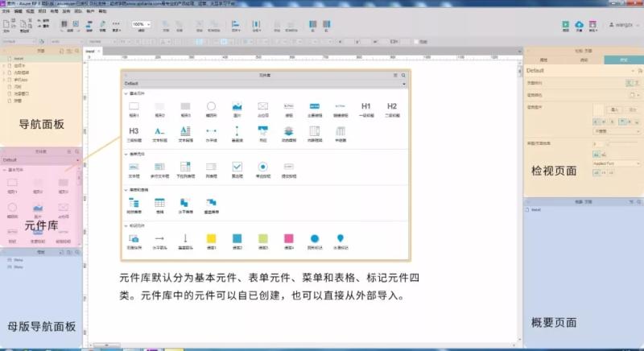Click the Preview play icon in toolbar
The image size is (644, 351).
(x=564, y=25)
